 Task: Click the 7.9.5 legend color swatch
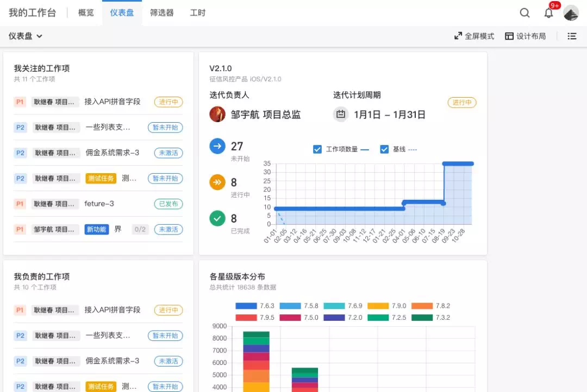(246, 318)
